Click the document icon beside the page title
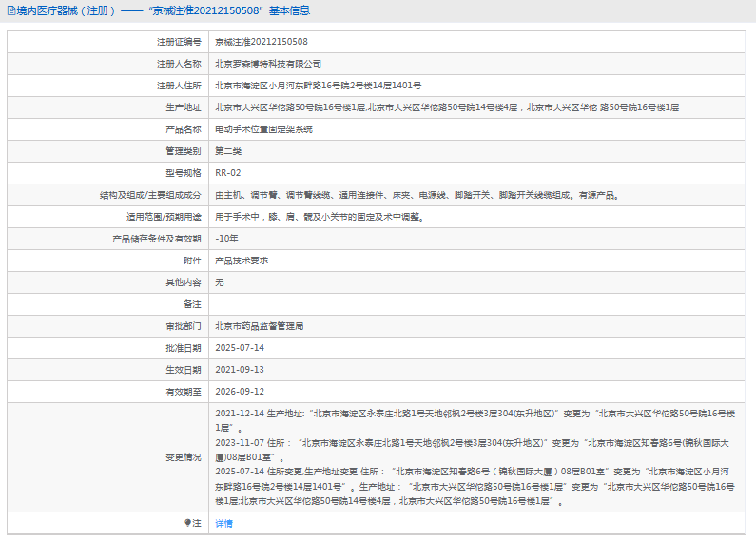The height and width of the screenshot is (541, 756). click(10, 10)
